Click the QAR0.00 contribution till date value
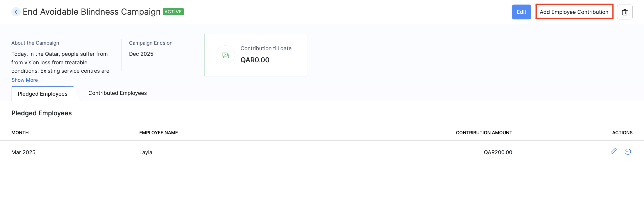Viewport: 644px width, 210px height. (x=255, y=60)
